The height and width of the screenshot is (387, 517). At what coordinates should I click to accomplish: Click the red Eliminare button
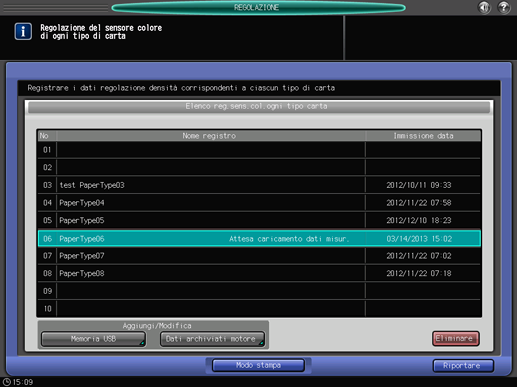[x=455, y=338]
